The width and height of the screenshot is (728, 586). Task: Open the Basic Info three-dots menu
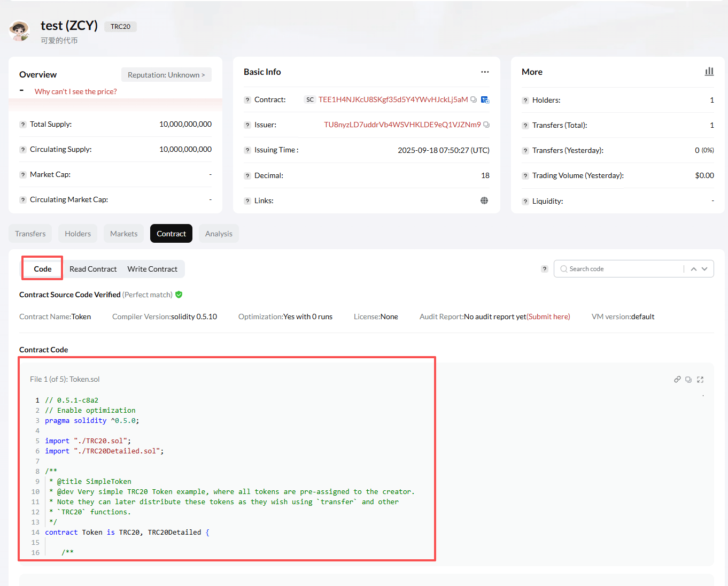(485, 72)
